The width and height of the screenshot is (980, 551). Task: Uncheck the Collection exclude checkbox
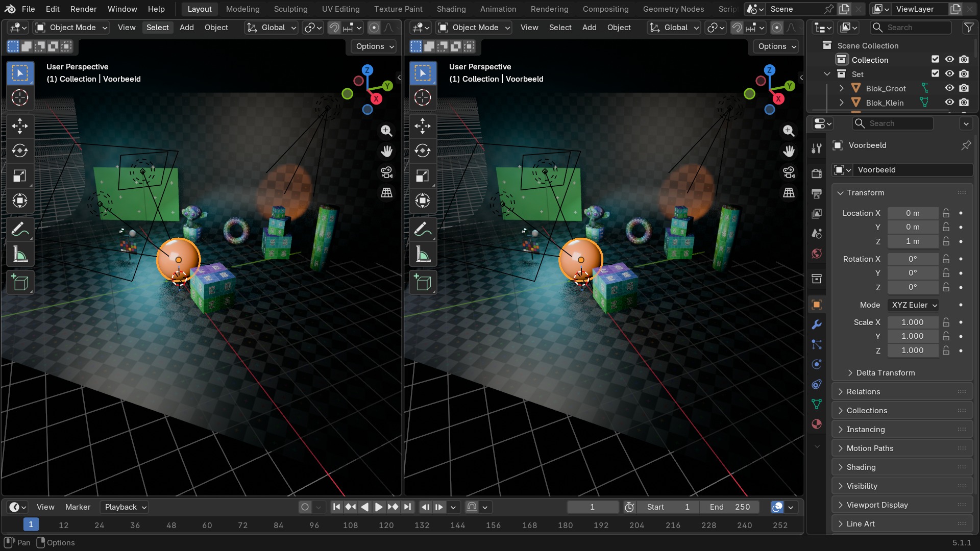tap(935, 60)
